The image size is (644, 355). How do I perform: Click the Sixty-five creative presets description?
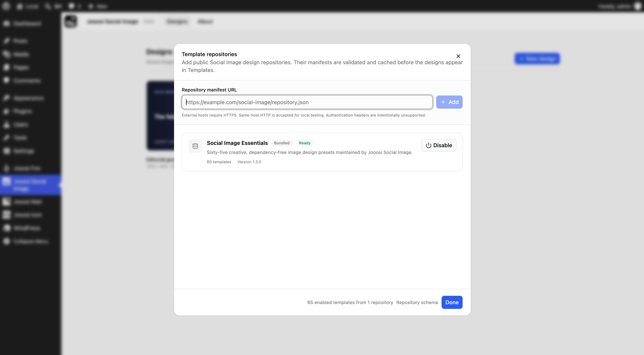309,152
